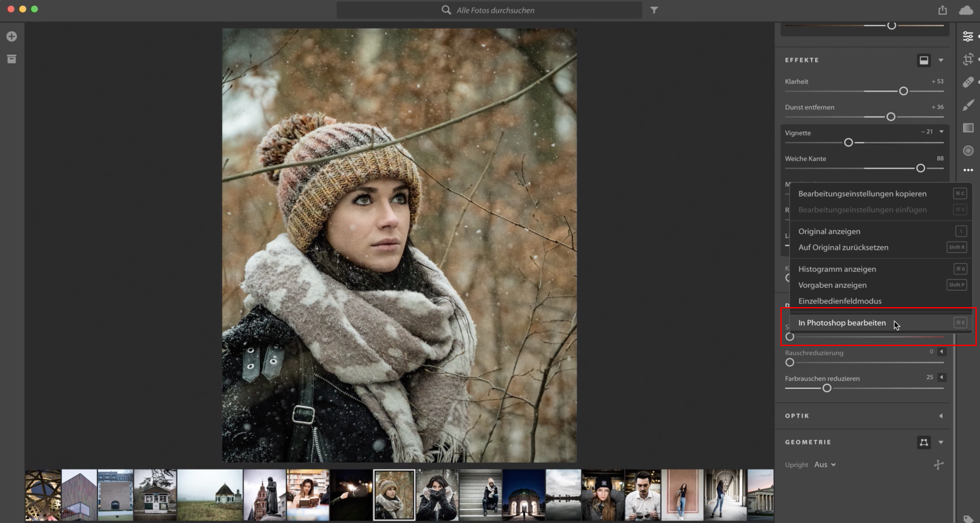Choose In Photoshop bearbeiten menu entry
Viewport: 980px width, 523px height.
(842, 323)
